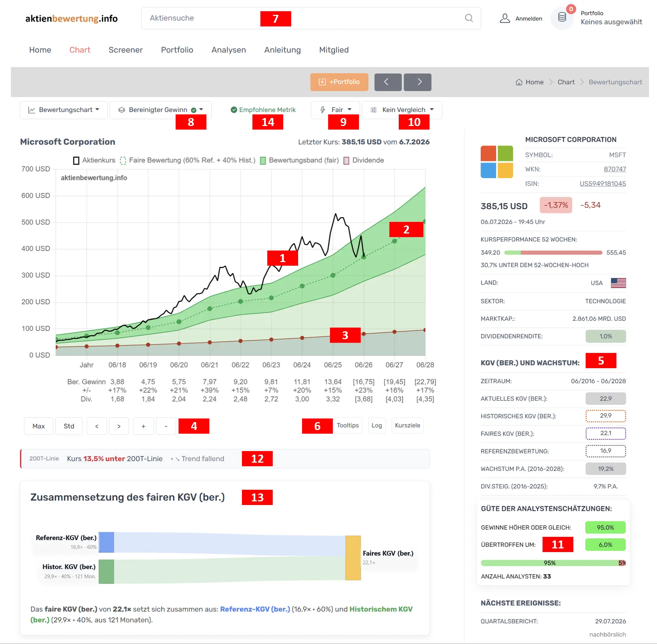Open the Bewertungschart dropdown
The width and height of the screenshot is (657, 644).
tap(63, 110)
